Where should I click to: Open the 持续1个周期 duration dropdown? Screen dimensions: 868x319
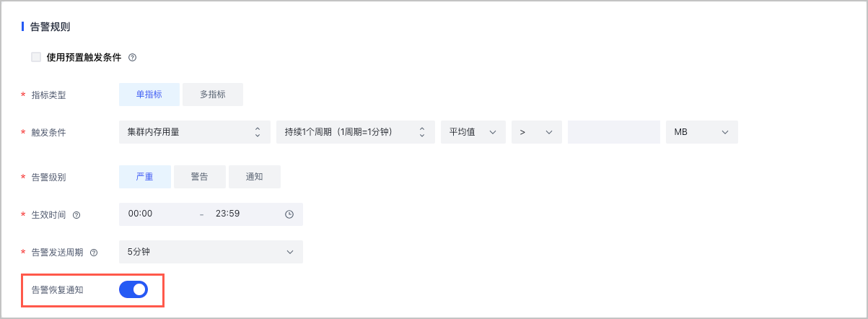355,132
